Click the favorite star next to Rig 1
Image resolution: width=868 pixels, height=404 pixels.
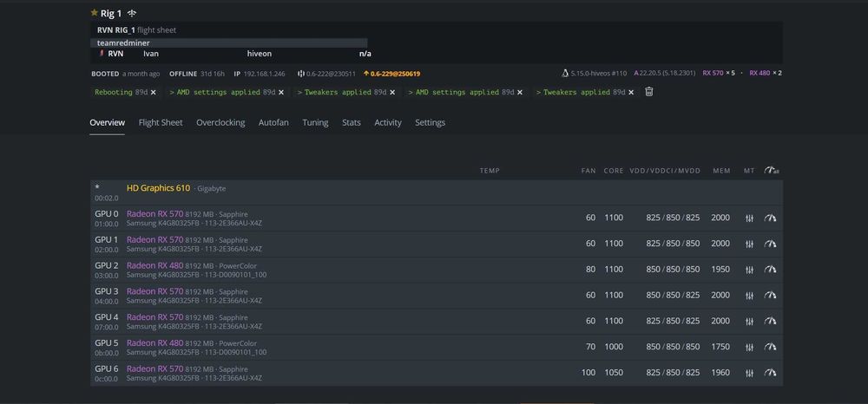coord(94,14)
